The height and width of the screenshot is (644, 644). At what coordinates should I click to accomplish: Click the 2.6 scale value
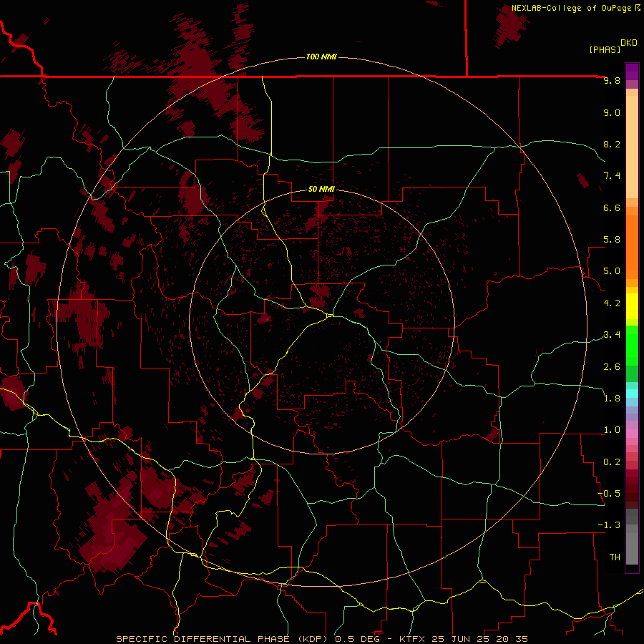(x=612, y=367)
